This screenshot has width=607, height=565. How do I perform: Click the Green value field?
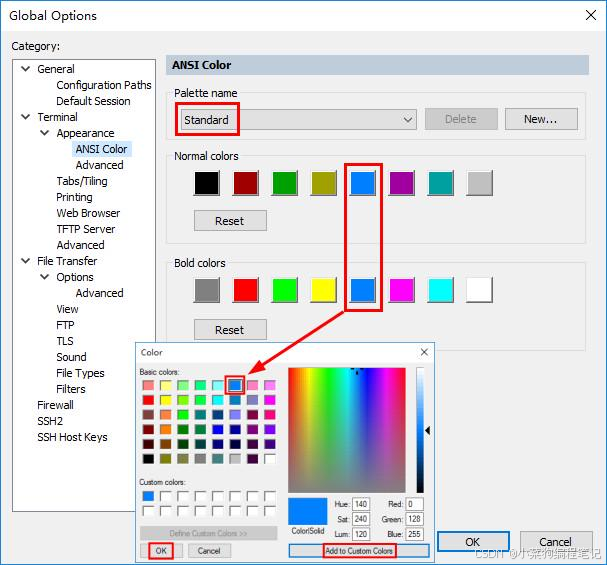click(414, 519)
